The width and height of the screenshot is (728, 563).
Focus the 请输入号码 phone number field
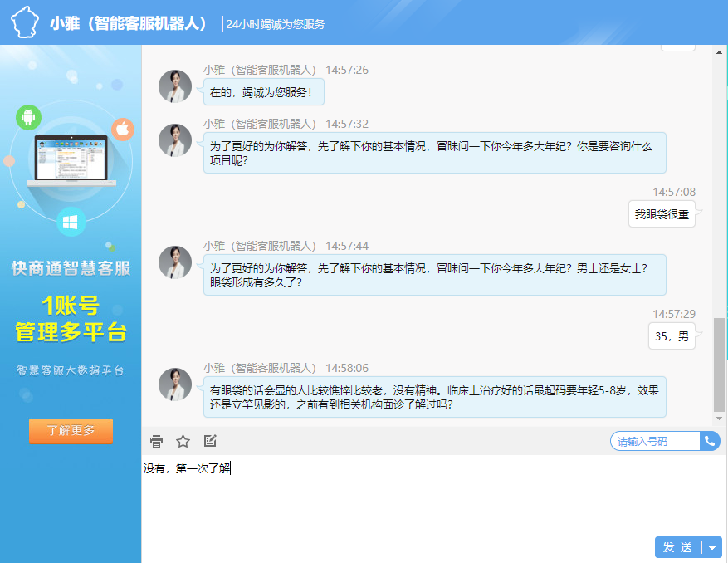(x=655, y=441)
